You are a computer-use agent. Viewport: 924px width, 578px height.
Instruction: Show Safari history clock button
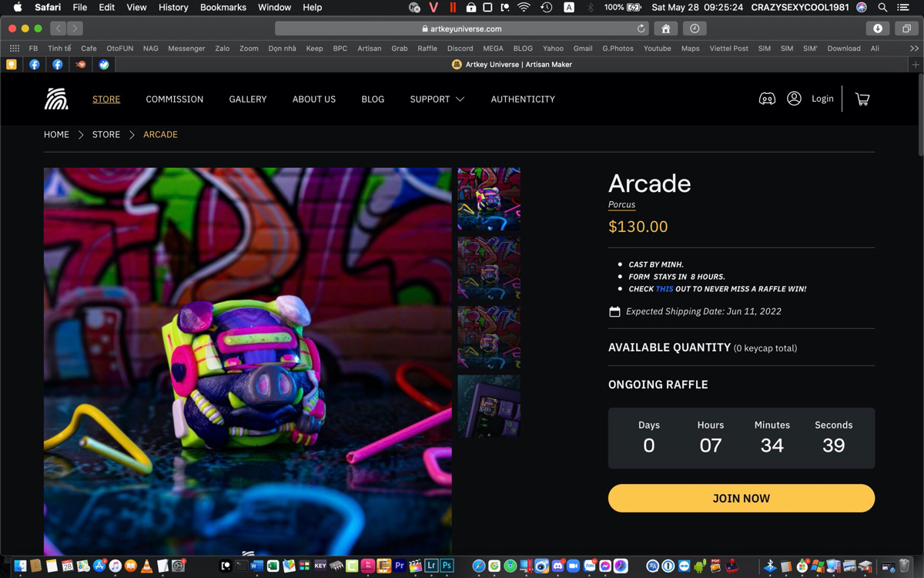695,29
